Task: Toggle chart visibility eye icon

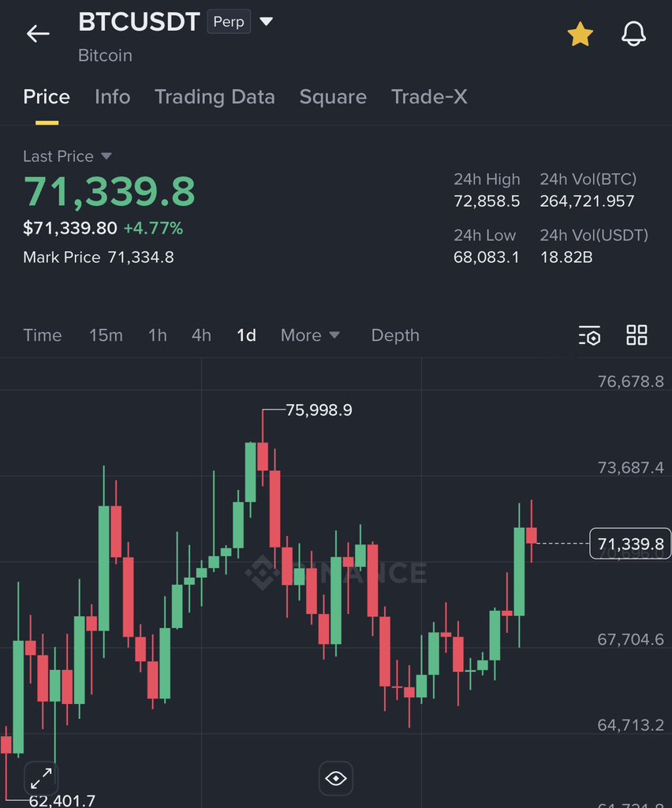Action: point(336,779)
